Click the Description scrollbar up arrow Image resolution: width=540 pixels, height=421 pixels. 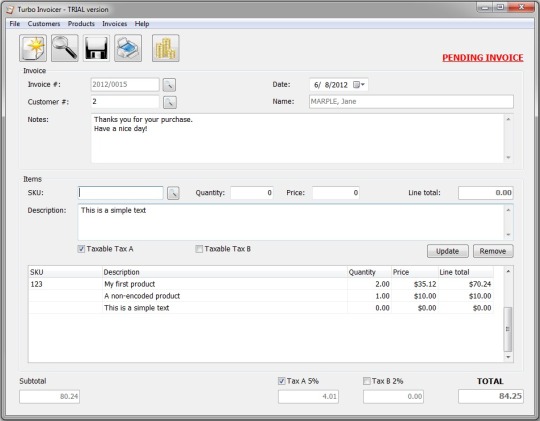tap(508, 210)
